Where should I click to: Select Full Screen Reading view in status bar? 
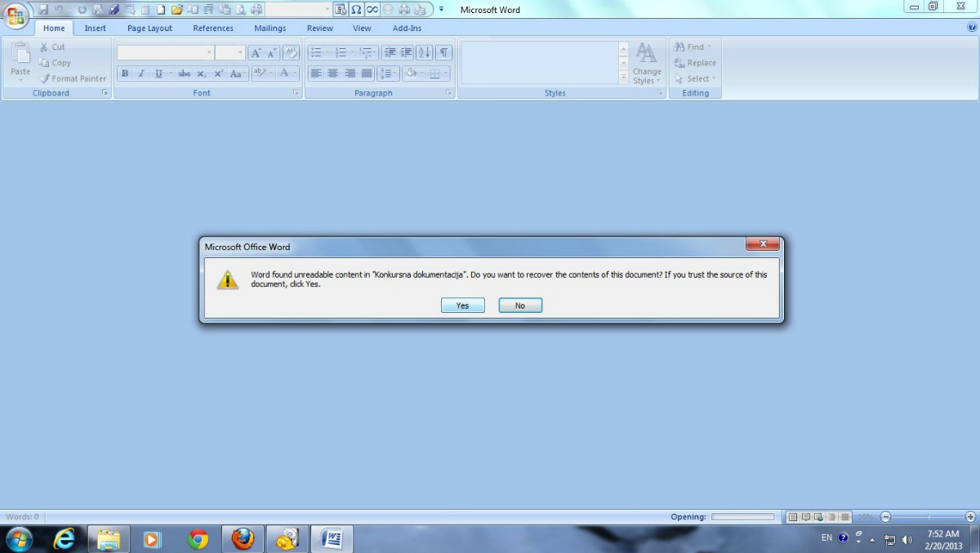[x=806, y=517]
